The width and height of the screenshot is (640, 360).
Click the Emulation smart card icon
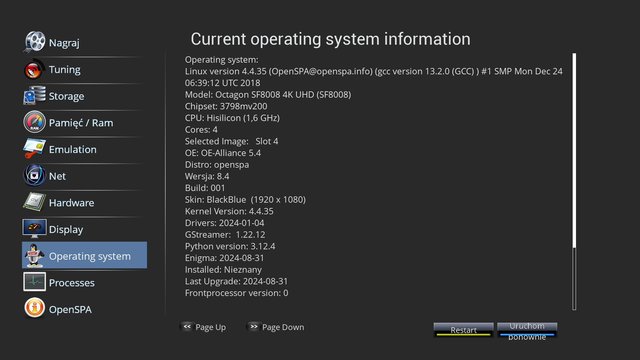coord(34,149)
